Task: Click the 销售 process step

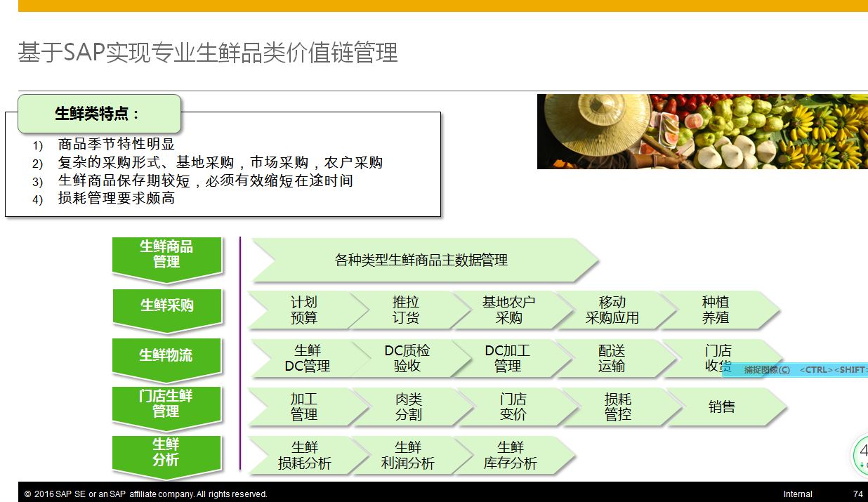Action: (726, 407)
